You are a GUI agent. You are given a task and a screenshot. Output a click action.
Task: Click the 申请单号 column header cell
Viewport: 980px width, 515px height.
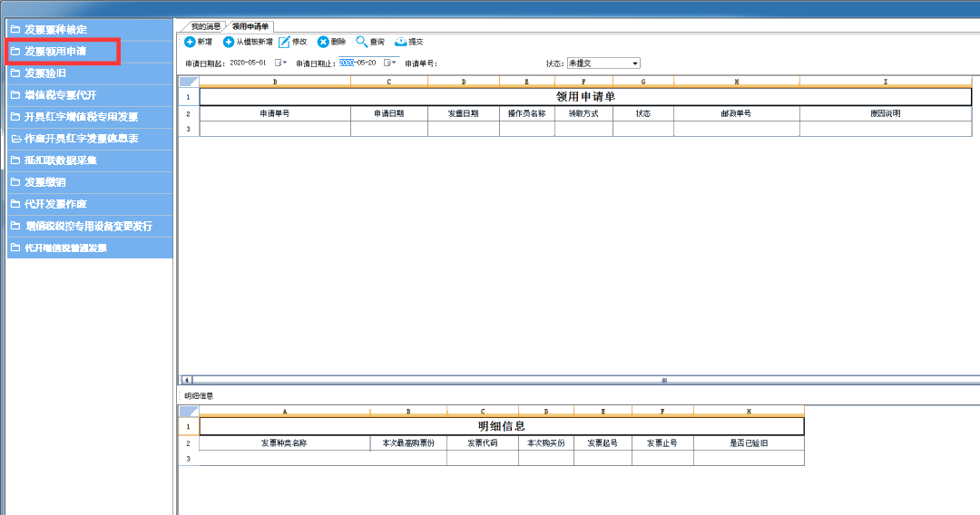275,113
